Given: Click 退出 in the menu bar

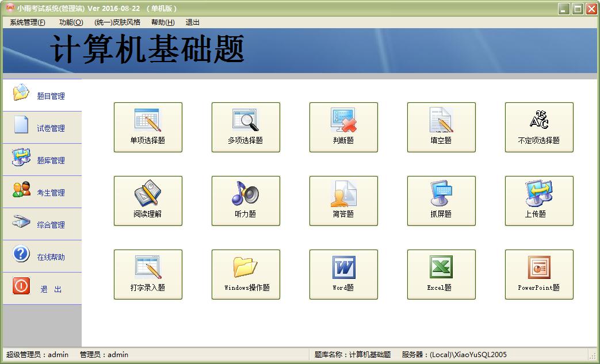Looking at the screenshot, I should click(193, 22).
